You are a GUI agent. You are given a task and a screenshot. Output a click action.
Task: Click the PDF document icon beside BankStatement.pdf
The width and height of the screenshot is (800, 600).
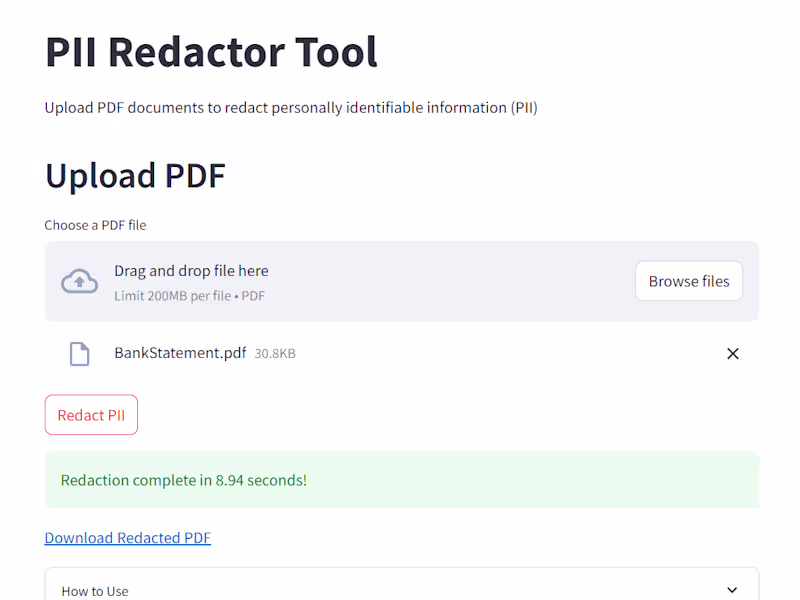tap(79, 353)
